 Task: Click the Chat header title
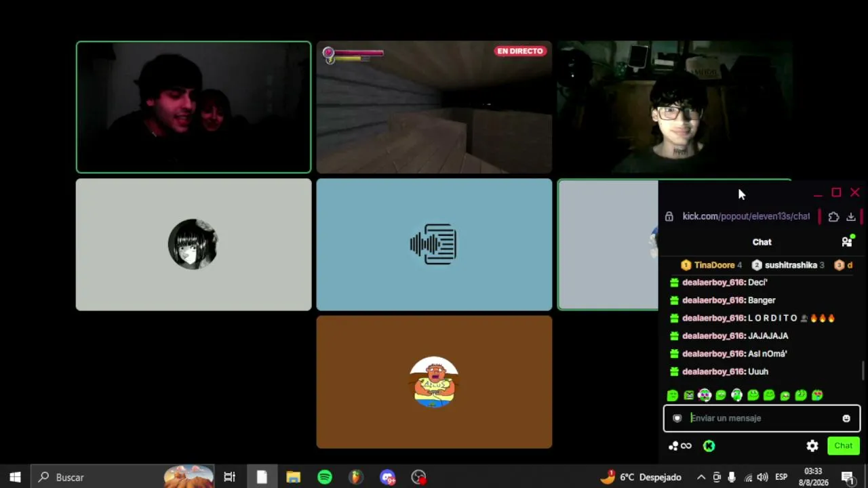click(x=762, y=242)
